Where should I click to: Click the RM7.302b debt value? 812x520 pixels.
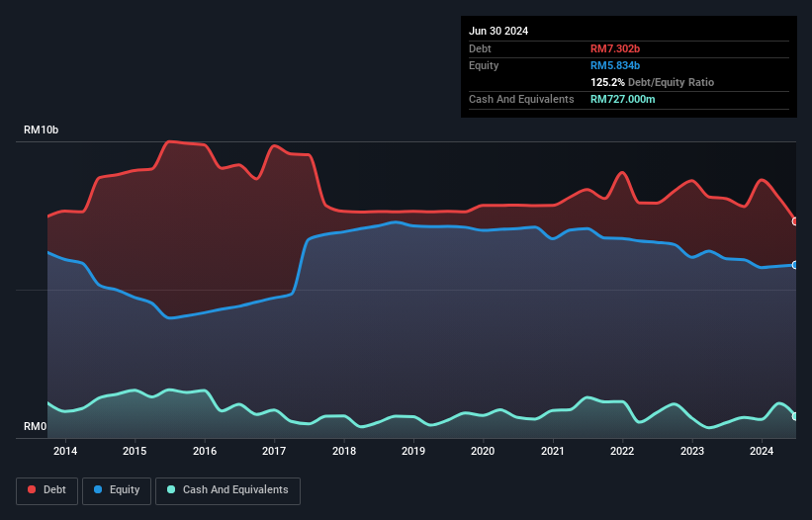pos(615,48)
